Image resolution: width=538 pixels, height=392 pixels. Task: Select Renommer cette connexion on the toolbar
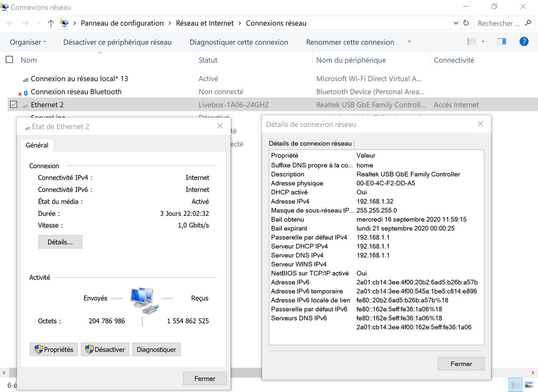[350, 41]
